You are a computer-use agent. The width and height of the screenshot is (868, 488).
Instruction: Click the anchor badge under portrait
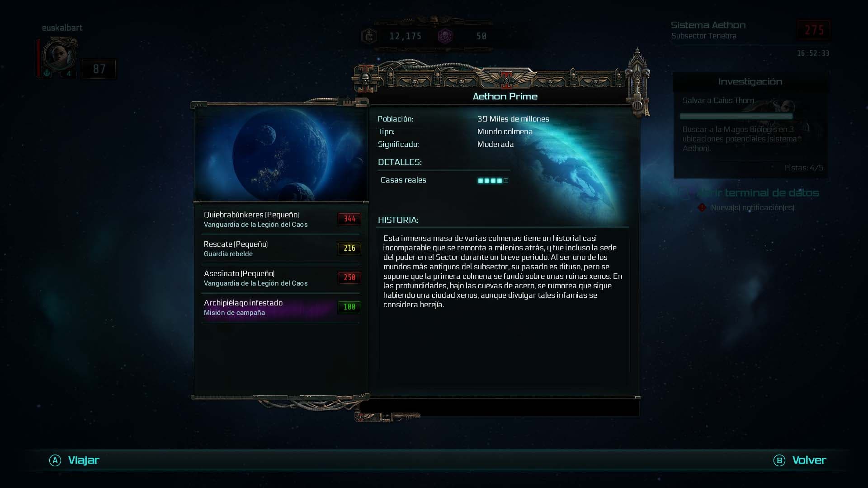coord(47,73)
